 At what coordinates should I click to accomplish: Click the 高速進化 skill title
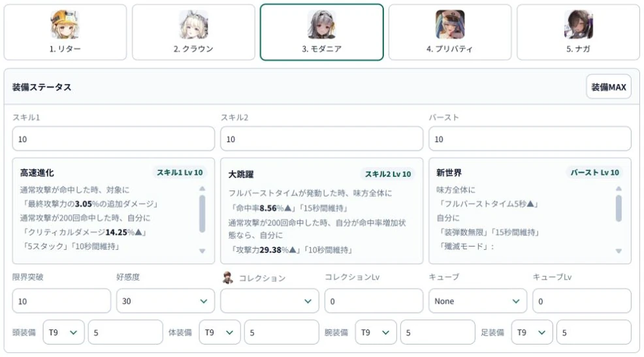[37, 173]
